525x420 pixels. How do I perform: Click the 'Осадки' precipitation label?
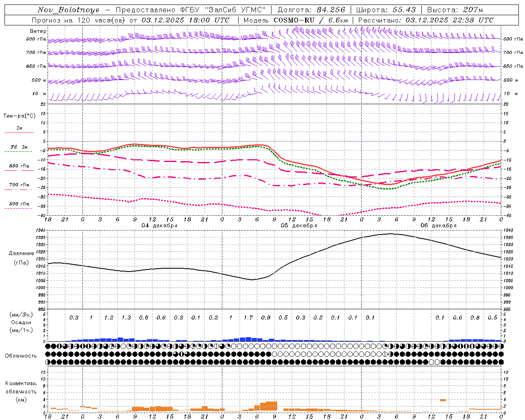(21, 322)
